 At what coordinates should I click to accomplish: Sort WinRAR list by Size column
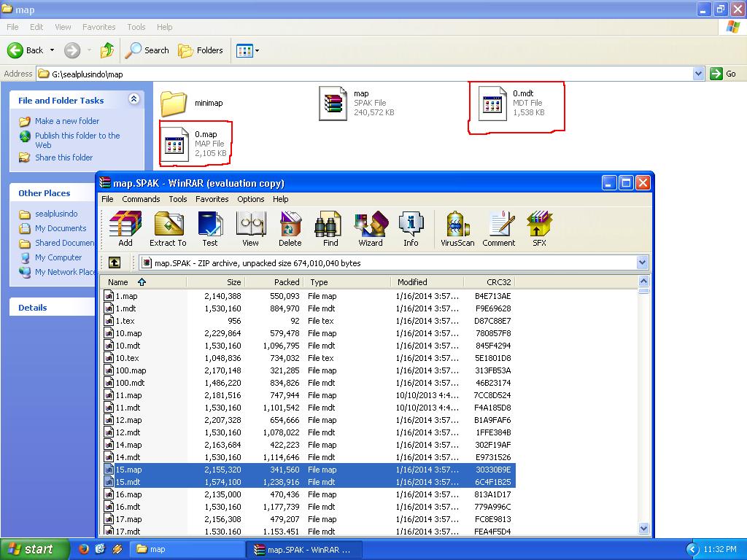click(x=215, y=282)
